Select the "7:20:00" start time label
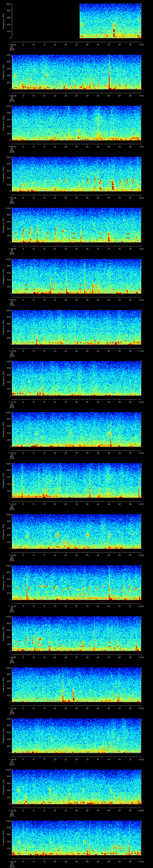The image size is (153, 868). 12,861
